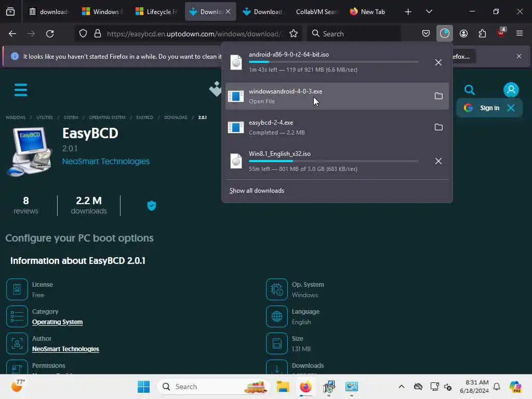The height and width of the screenshot is (399, 532).
Task: Click the Windows taskbar Search box
Action: (x=214, y=387)
